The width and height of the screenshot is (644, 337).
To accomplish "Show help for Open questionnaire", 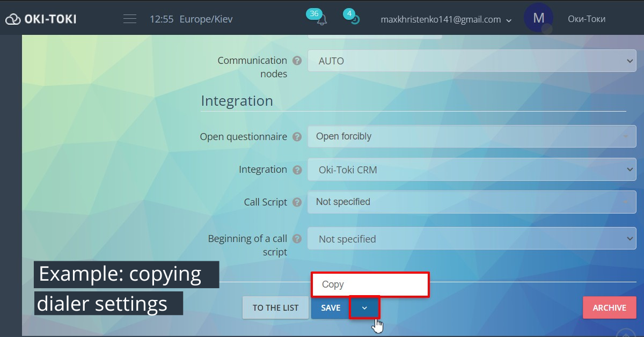I will tap(297, 137).
